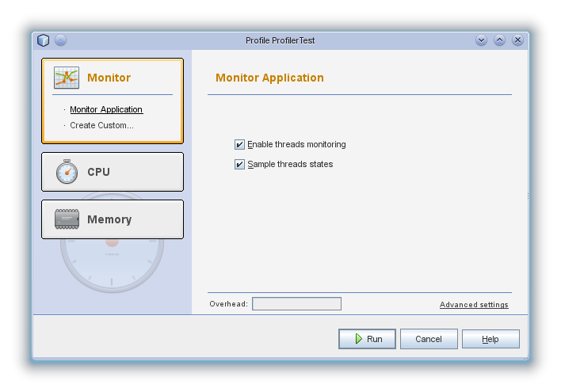This screenshot has height=392, width=561.
Task: Cancel the profiling dialog
Action: click(x=429, y=339)
